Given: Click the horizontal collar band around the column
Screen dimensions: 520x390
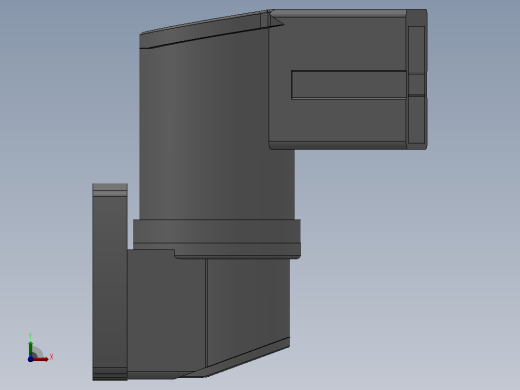Looking at the screenshot, I should (217, 231).
